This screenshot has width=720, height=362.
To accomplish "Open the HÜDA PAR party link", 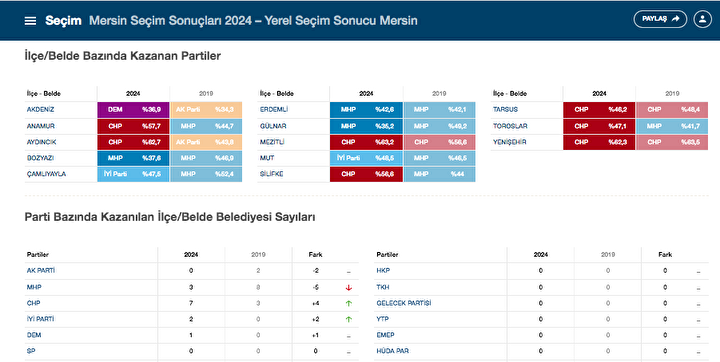I will (x=393, y=351).
